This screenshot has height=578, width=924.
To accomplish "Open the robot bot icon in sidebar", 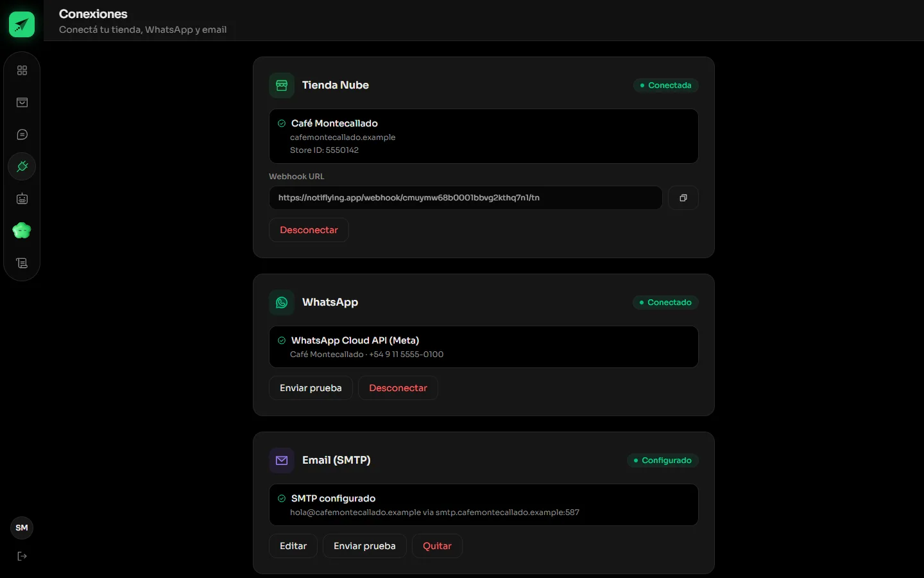I will (x=22, y=198).
